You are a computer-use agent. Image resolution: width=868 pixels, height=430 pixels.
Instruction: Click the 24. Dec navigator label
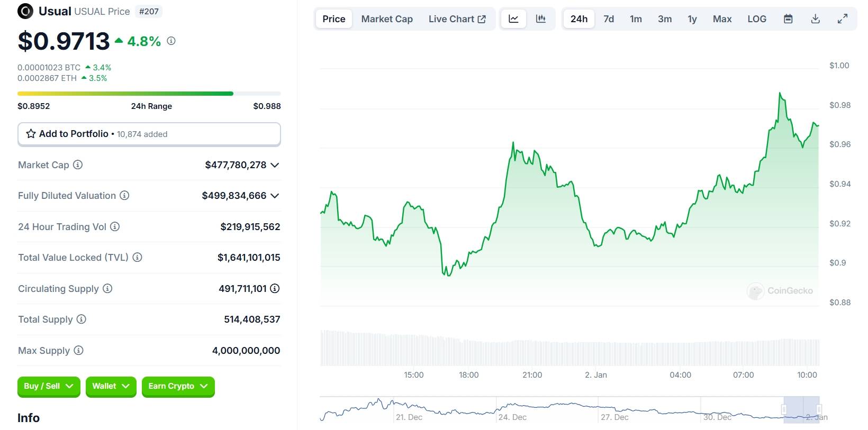(512, 417)
